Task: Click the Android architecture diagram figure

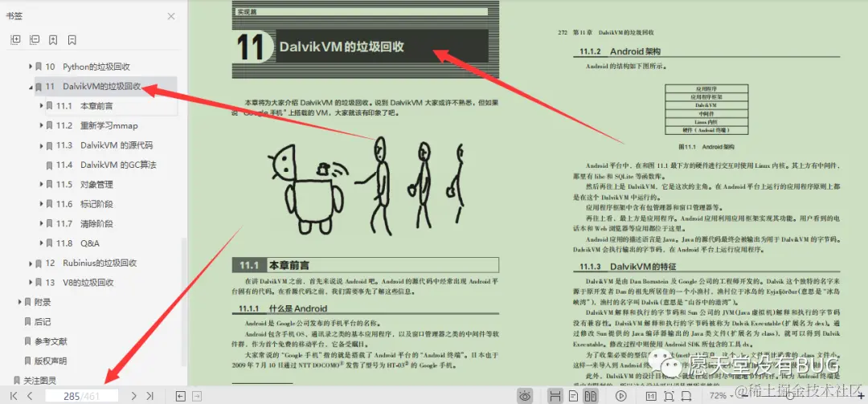Action: pyautogui.click(x=706, y=109)
